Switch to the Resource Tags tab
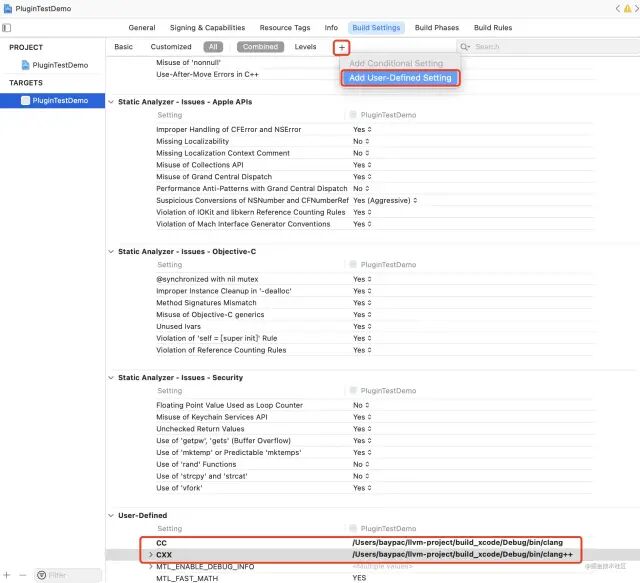Image resolution: width=640 pixels, height=583 pixels. (x=285, y=28)
